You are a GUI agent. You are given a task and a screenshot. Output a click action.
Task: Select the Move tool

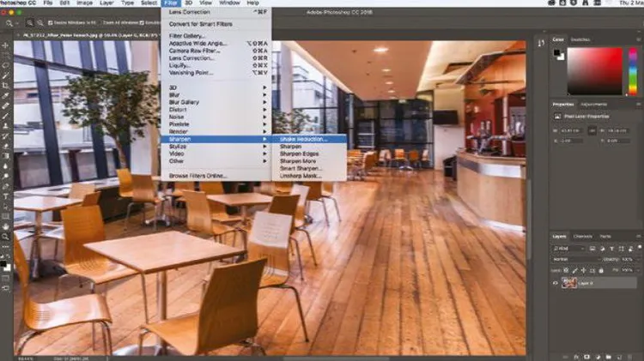click(5, 45)
